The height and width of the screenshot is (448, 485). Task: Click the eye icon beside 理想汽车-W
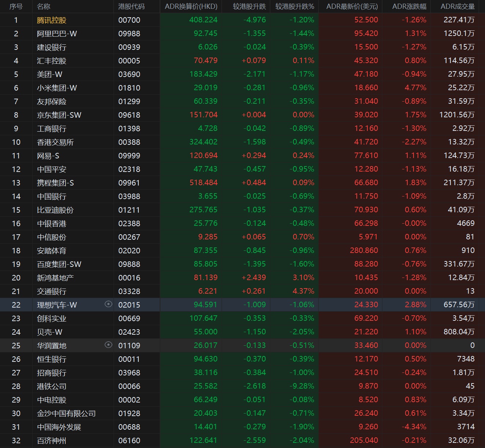tap(108, 304)
